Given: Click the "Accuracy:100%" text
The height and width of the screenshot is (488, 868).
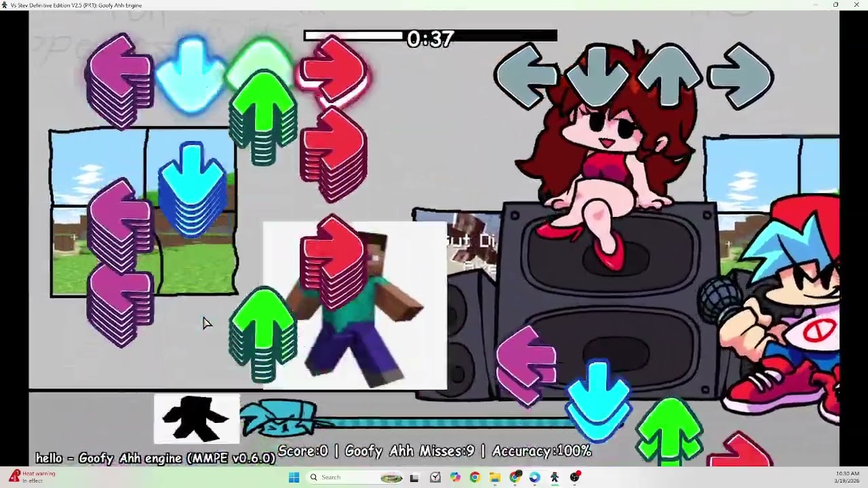Looking at the screenshot, I should tap(542, 451).
